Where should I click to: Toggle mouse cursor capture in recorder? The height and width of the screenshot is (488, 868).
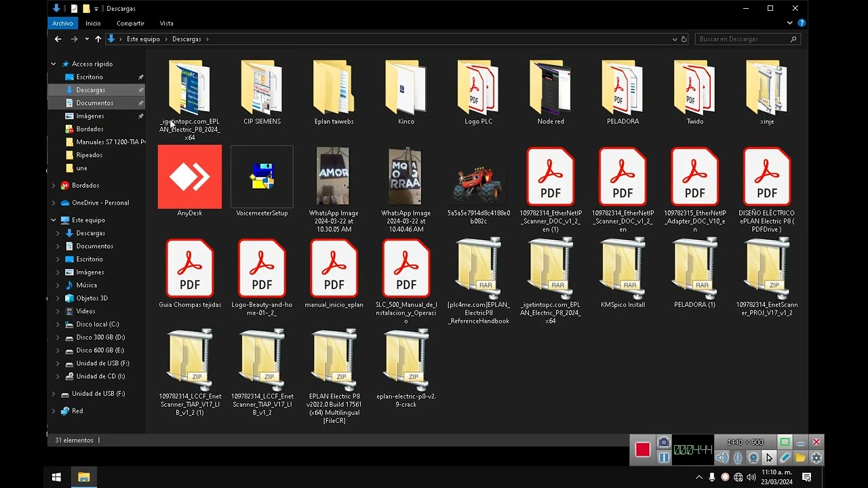[x=769, y=458]
